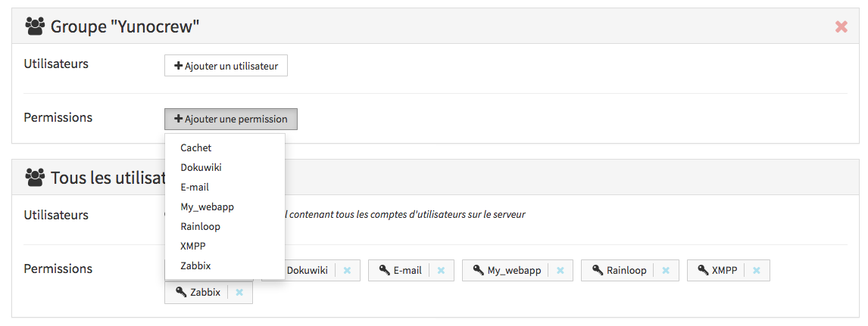This screenshot has width=868, height=326.
Task: Choose E-mail in the dropdown menu
Action: click(x=195, y=187)
